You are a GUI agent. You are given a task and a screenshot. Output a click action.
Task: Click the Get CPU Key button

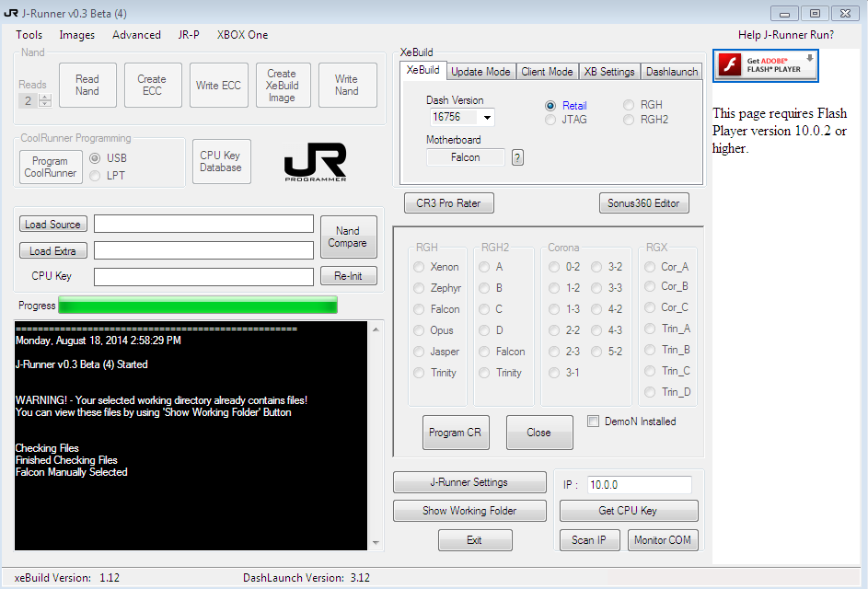[629, 511]
